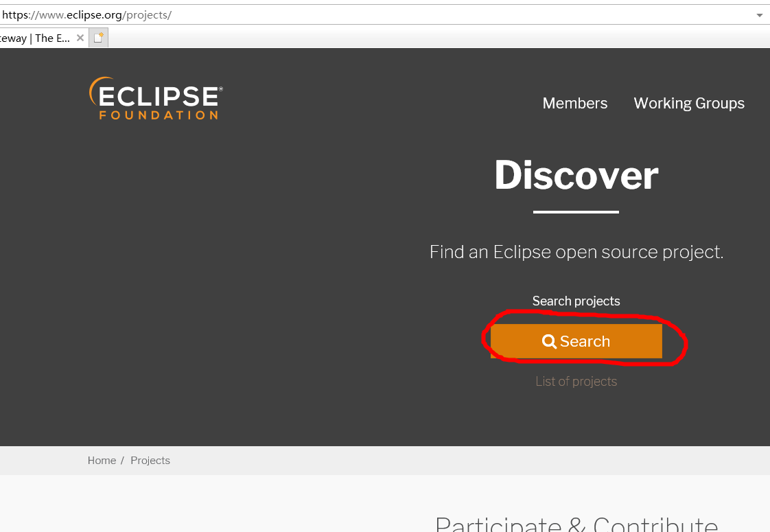Click the Eclipse Foundation logo
Viewport: 770px width, 532px height.
tap(156, 98)
